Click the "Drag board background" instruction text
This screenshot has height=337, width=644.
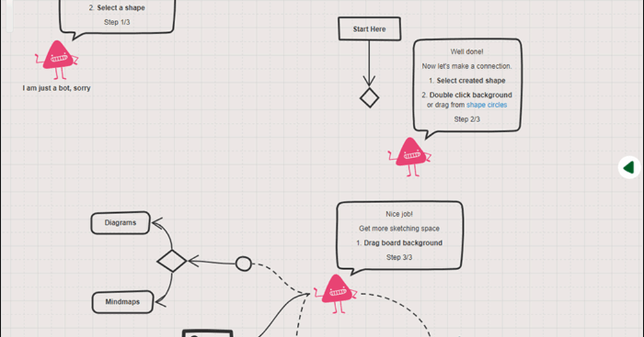[x=402, y=243]
